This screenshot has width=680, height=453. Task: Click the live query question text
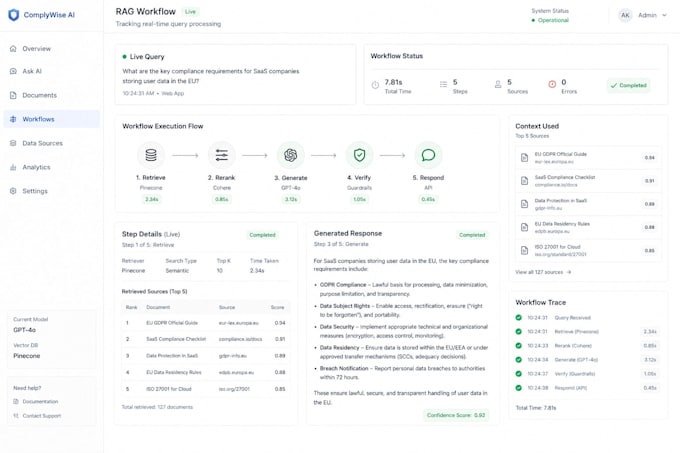[x=211, y=76]
